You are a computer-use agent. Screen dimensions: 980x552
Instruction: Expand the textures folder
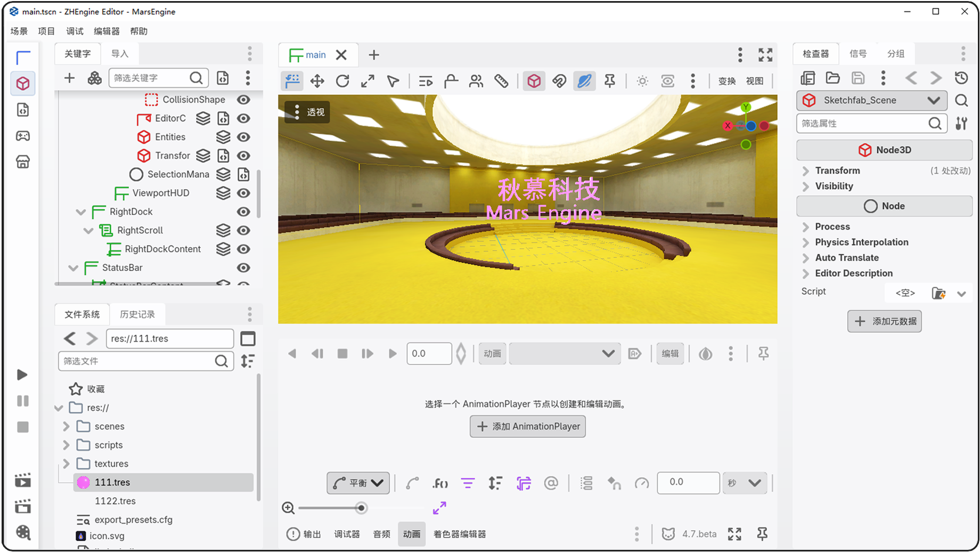pos(67,464)
